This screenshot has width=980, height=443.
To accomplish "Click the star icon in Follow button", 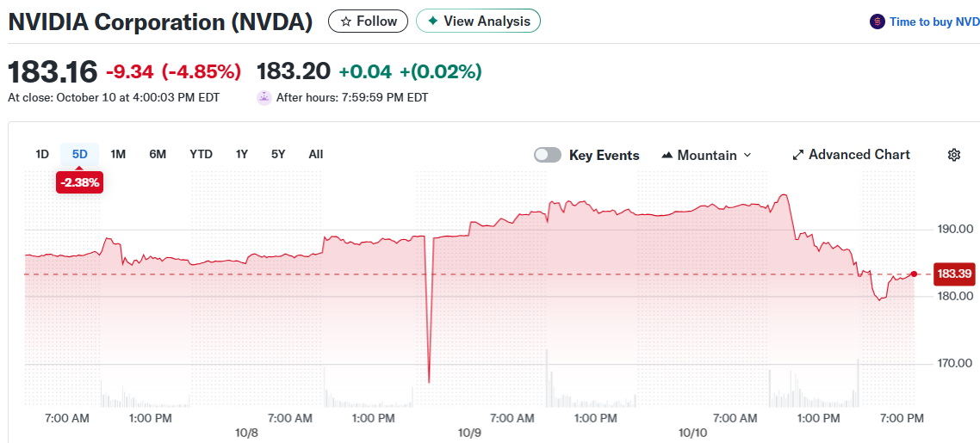I will 346,22.
